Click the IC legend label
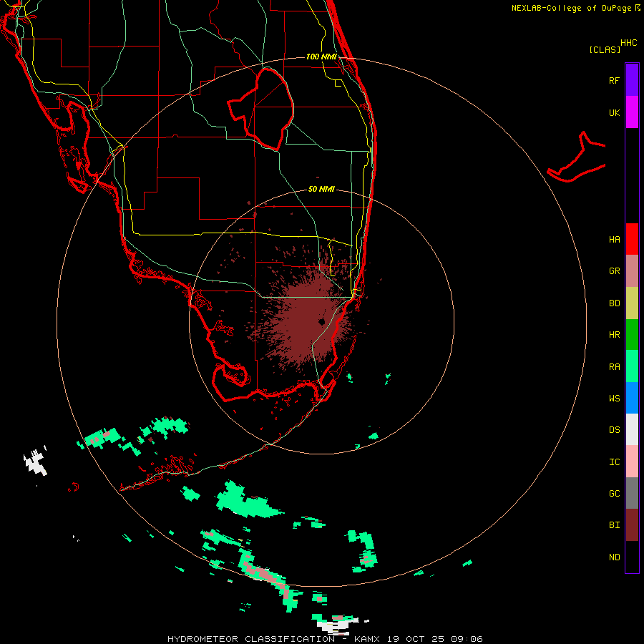 coord(614,462)
